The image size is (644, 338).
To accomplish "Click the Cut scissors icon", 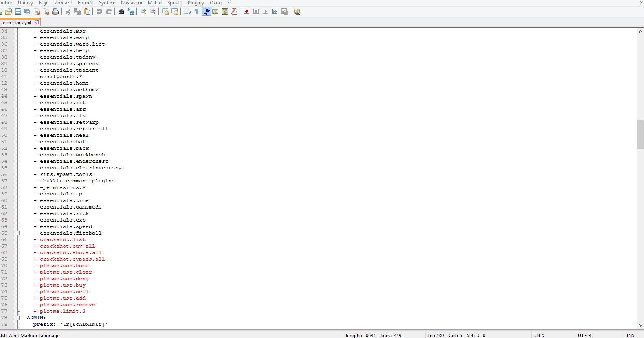I will coord(68,11).
